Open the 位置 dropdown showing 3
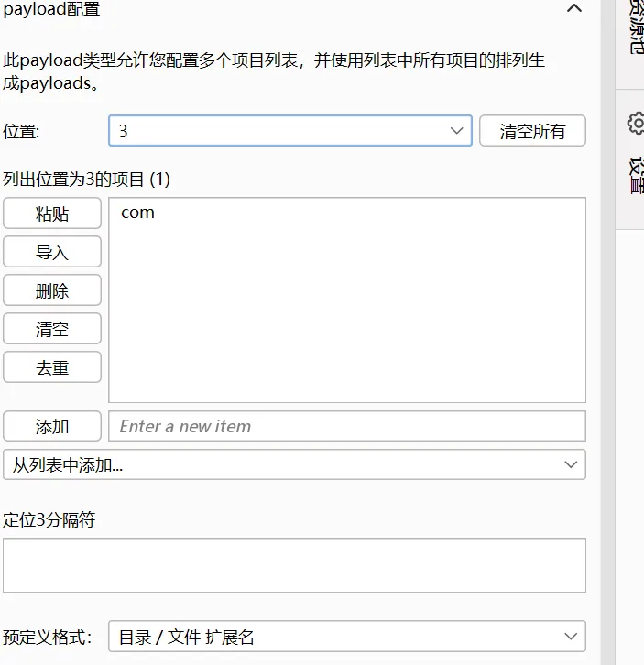Screen dimensions: 644x665 tap(289, 131)
